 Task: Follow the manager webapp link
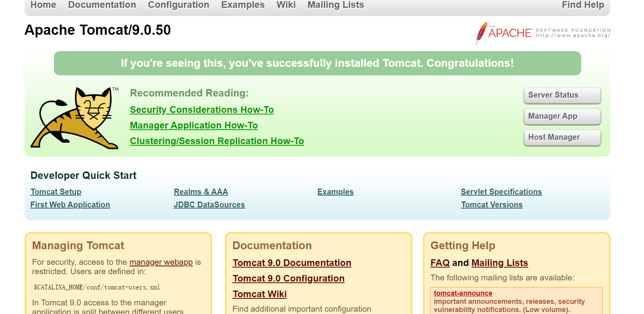(x=161, y=262)
